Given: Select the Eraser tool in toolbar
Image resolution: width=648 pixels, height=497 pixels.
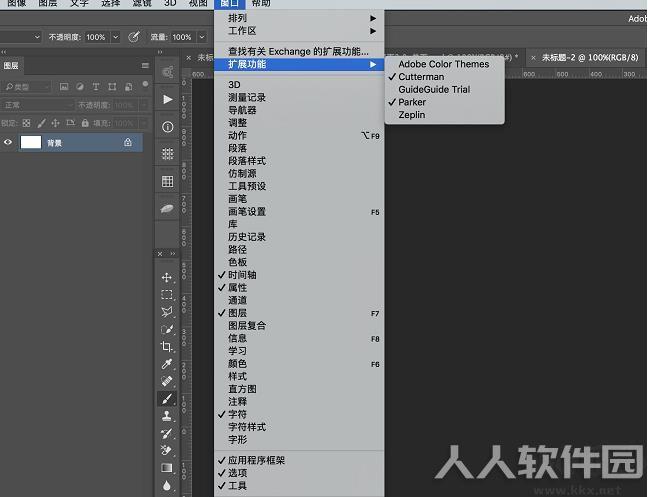Looking at the screenshot, I should pos(167,450).
